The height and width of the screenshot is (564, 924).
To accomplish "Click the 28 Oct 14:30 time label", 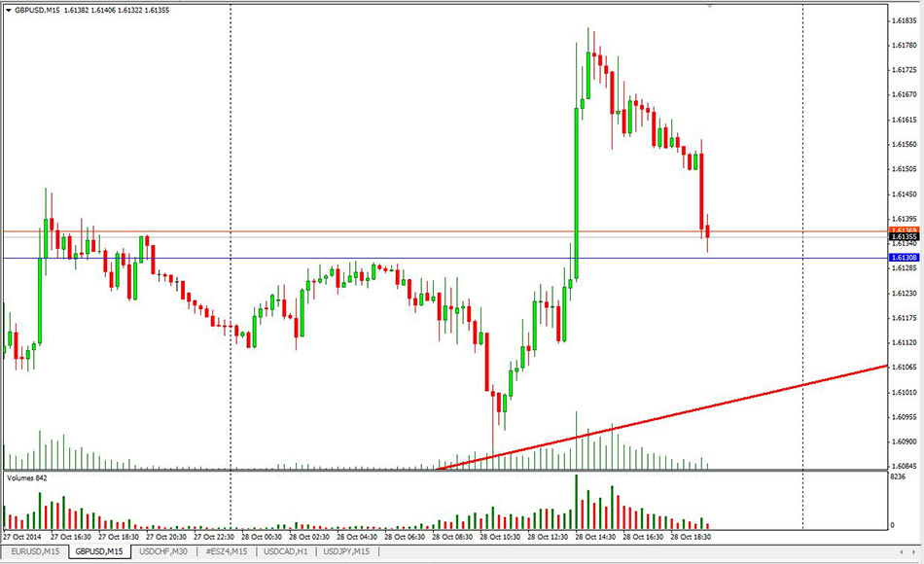I will coord(595,537).
